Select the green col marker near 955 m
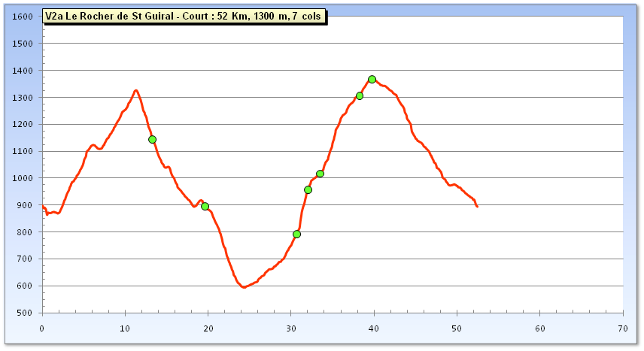The height and width of the screenshot is (351, 644). [308, 189]
